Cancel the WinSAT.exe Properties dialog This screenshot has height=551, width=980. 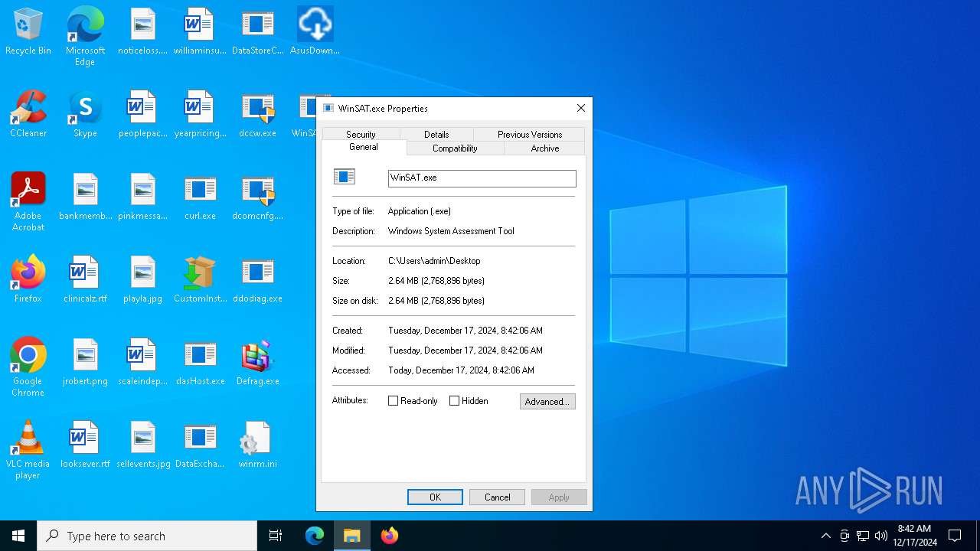[x=497, y=497]
